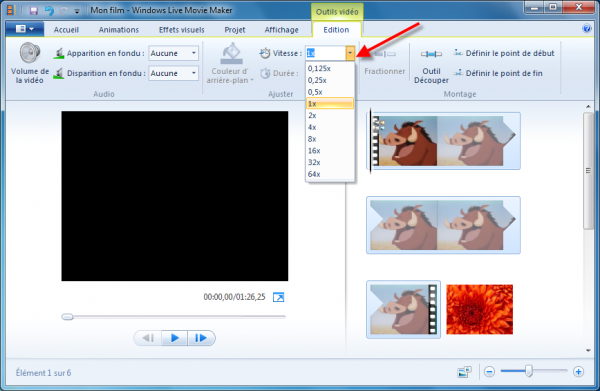The image size is (600, 391).
Task: Click the Outils vidéo contextual tab header
Action: tap(337, 12)
